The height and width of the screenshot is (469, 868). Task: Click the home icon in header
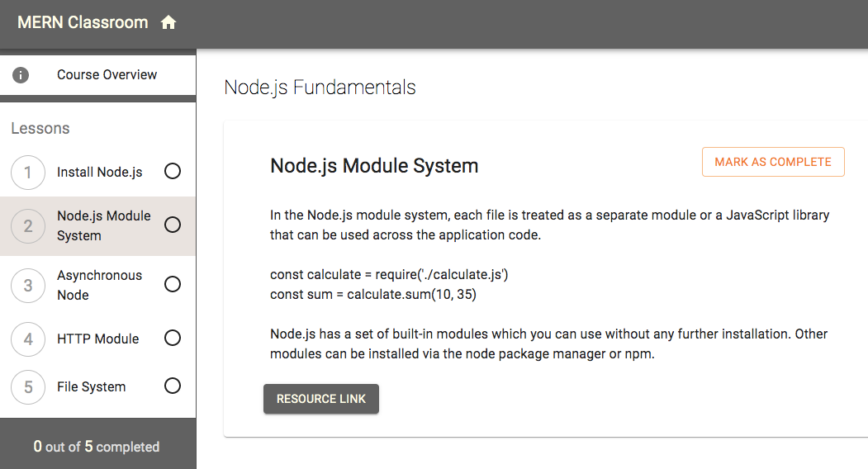(x=168, y=23)
